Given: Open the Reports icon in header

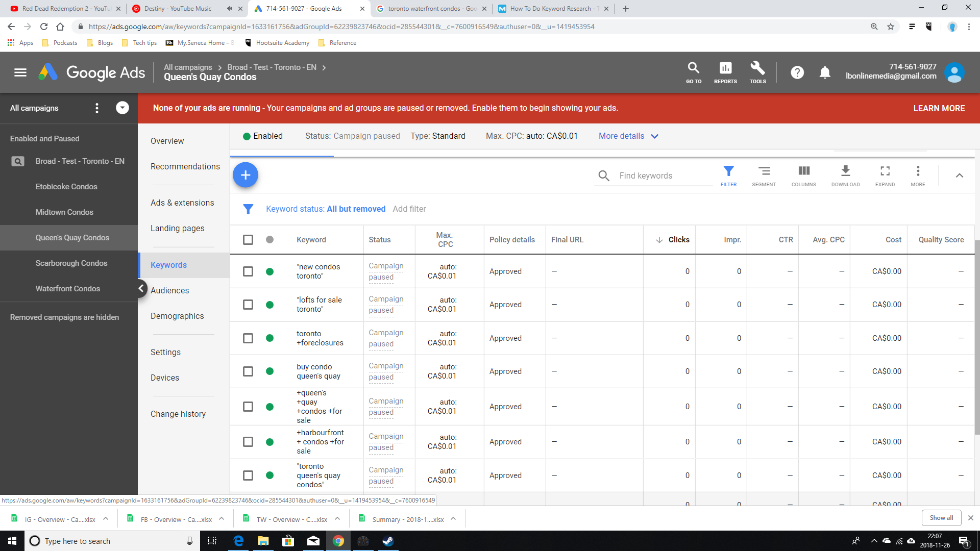Looking at the screenshot, I should click(x=725, y=72).
